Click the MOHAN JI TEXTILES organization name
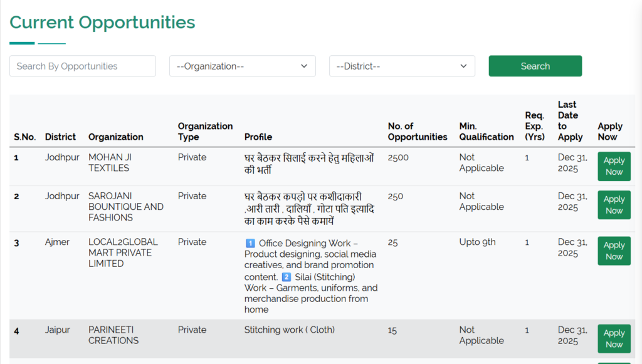The height and width of the screenshot is (364, 642). tap(110, 163)
